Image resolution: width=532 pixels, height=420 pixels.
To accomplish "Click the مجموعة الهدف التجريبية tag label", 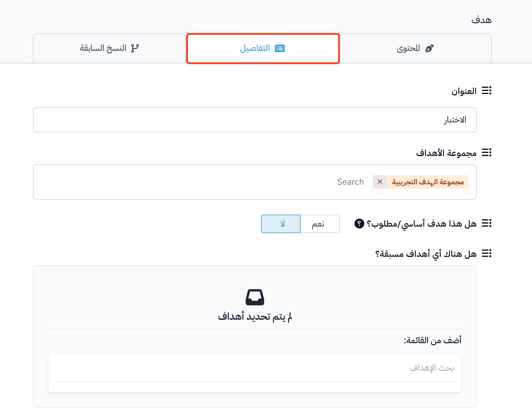I will [428, 182].
